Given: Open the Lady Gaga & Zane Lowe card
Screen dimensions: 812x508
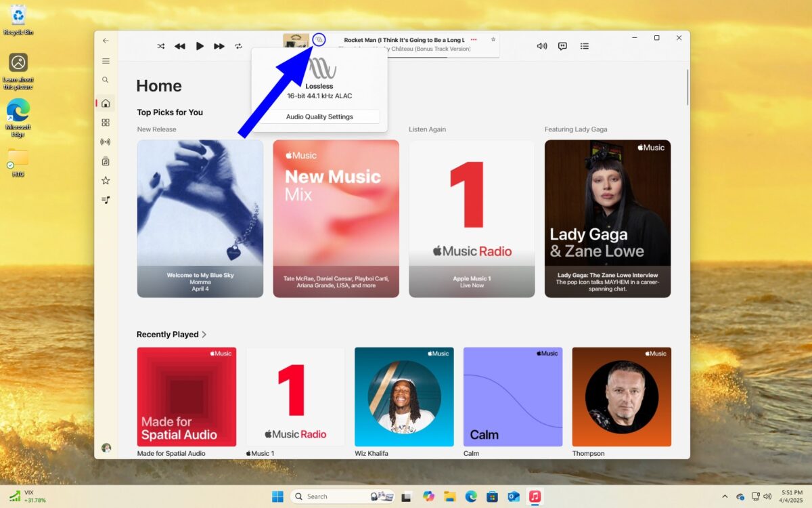Looking at the screenshot, I should click(608, 219).
